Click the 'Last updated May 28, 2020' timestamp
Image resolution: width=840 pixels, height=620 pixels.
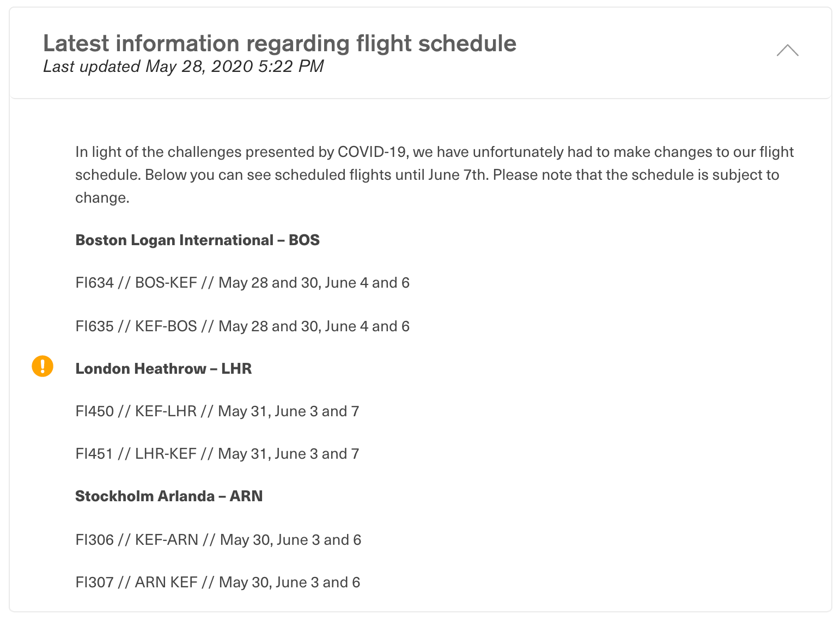183,66
